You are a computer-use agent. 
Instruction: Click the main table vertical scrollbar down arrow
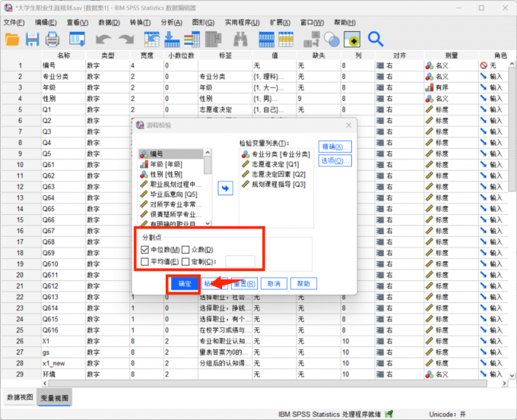pyautogui.click(x=512, y=375)
